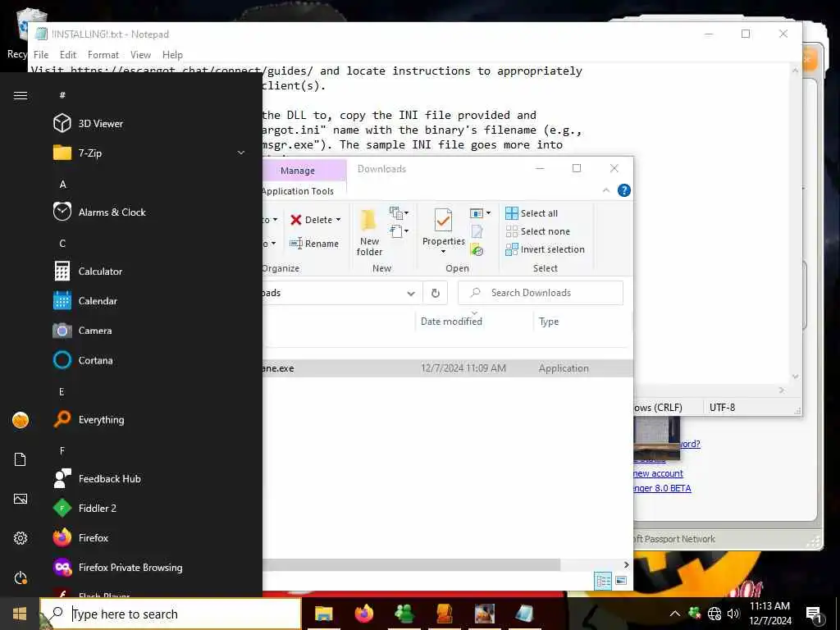The width and height of the screenshot is (840, 630).
Task: Open the New item dropdown
Action: click(399, 213)
